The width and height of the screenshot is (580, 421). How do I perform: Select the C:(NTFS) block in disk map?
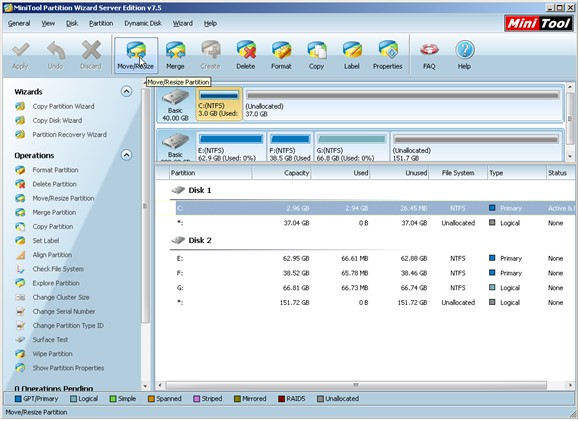pos(219,104)
